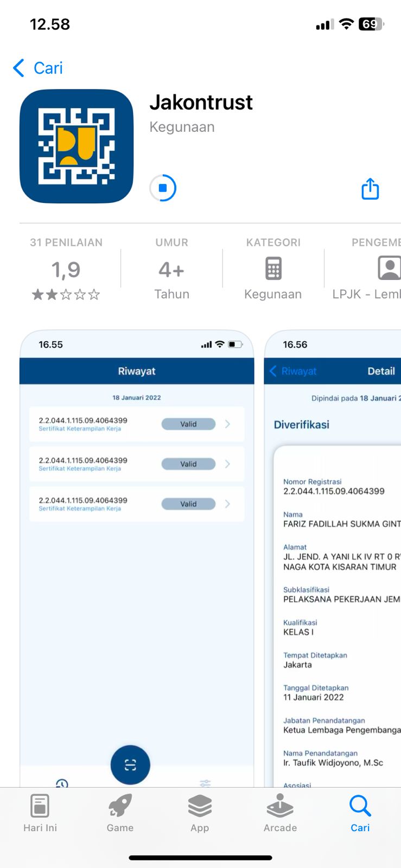This screenshot has width=401, height=868.
Task: Tap the developer person icon
Action: point(389,269)
